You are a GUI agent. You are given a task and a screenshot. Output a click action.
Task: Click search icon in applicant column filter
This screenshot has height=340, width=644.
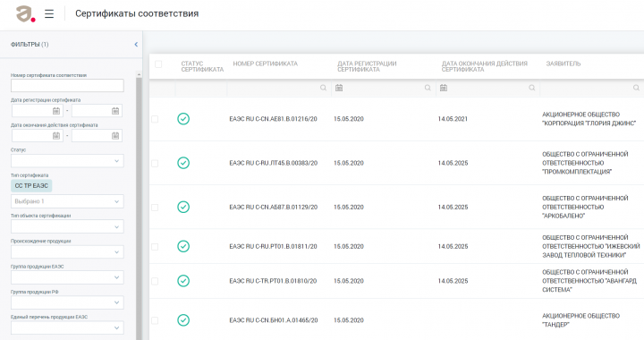click(636, 88)
